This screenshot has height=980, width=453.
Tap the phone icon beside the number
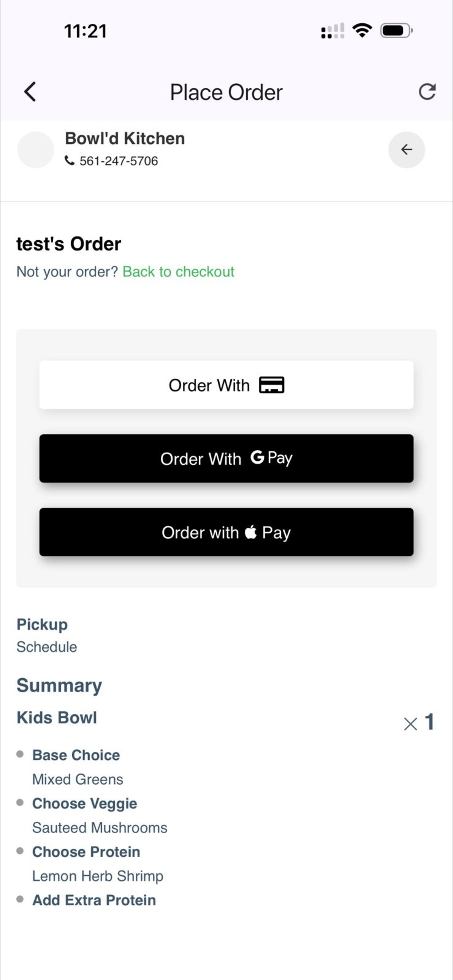69,160
